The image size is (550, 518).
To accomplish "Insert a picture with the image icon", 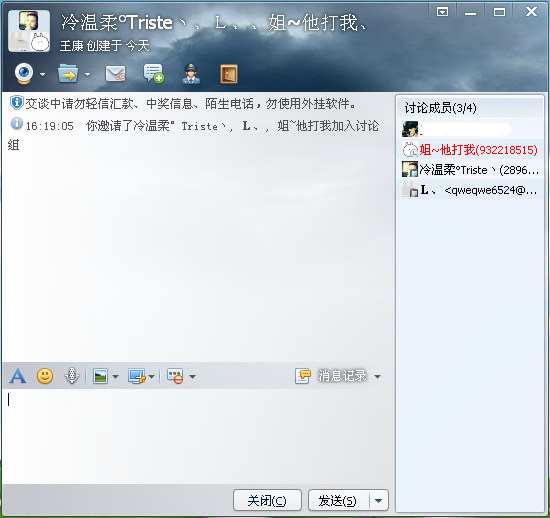I will [x=101, y=376].
